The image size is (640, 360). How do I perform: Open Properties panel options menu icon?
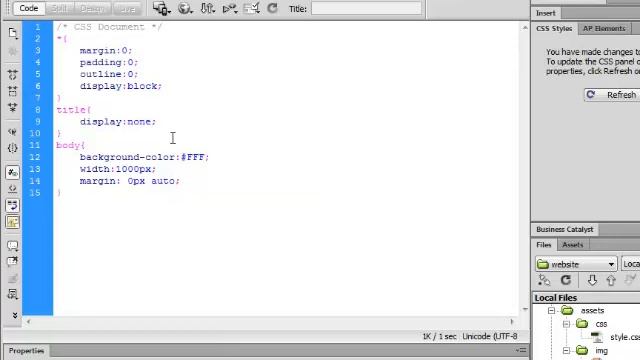521,350
